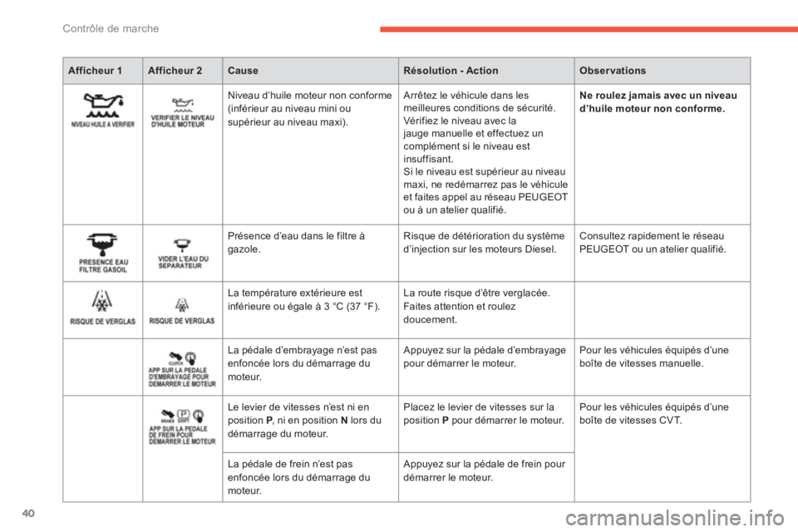Click the Afficheur 2 column header
798x532 pixels.
point(175,71)
